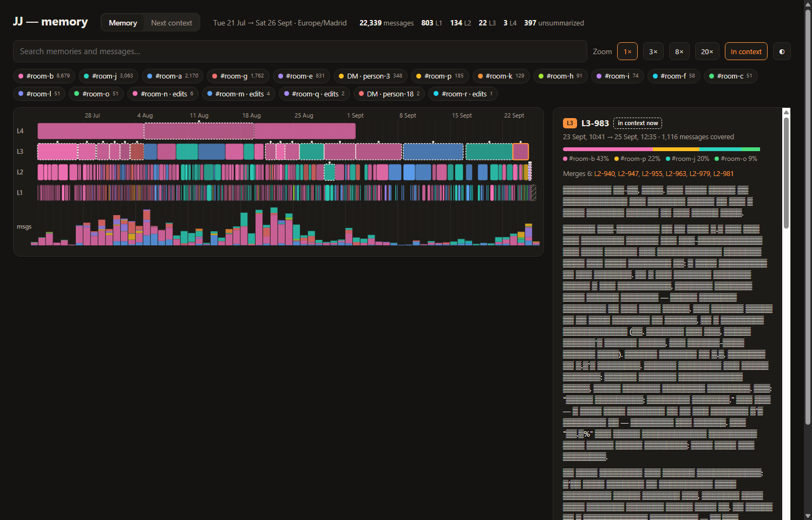Image resolution: width=812 pixels, height=520 pixels.
Task: Click the 'JJ — memory' title
Action: [x=50, y=22]
